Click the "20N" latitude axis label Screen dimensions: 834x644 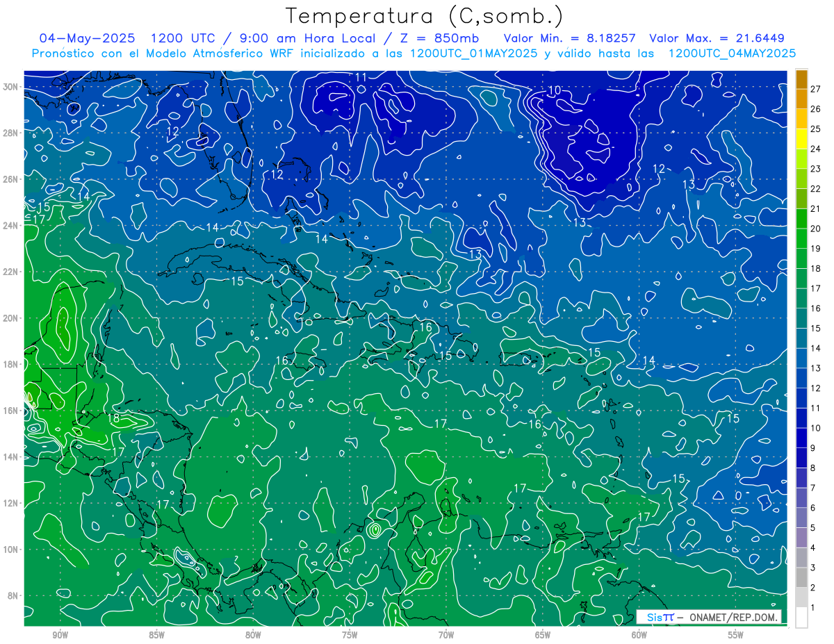click(10, 318)
